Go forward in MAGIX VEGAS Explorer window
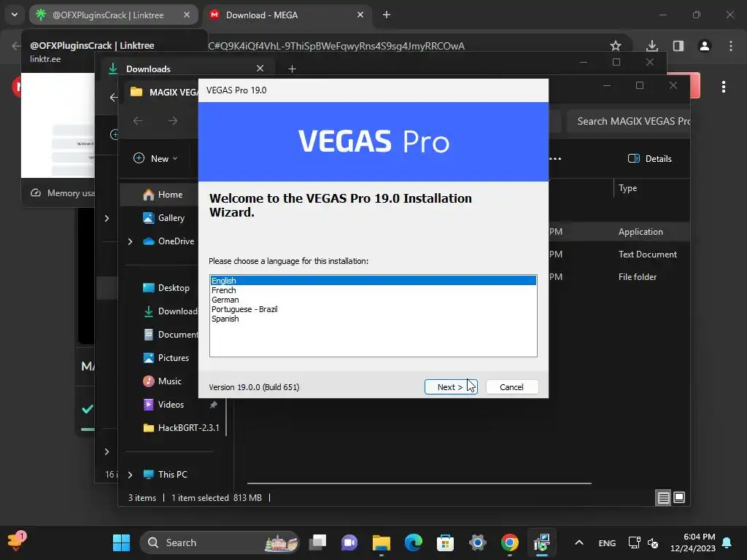 click(173, 121)
